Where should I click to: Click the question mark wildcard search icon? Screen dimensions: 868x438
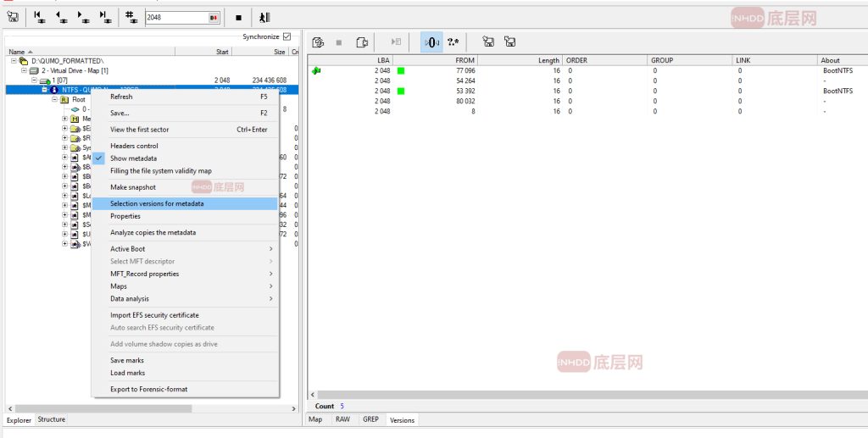[x=453, y=42]
